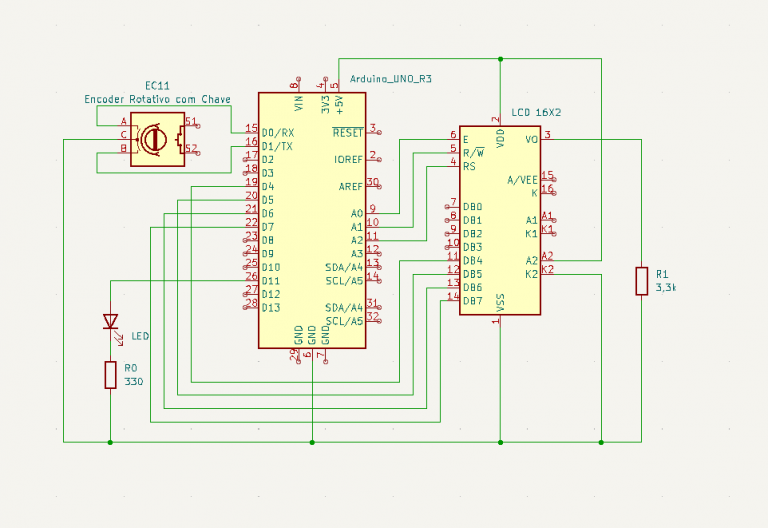The height and width of the screenshot is (528, 768).
Task: Select the VSS pin at LCD bottom
Action: coord(500,301)
